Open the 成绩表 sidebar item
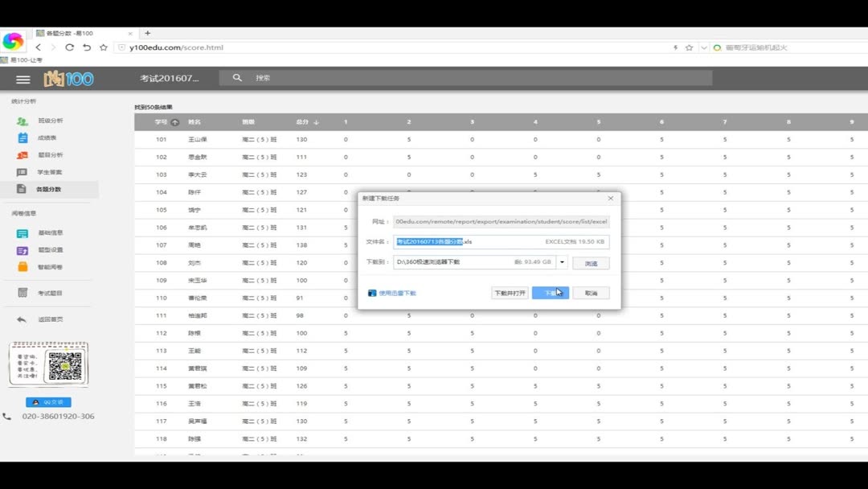868x489 pixels. click(x=36, y=138)
